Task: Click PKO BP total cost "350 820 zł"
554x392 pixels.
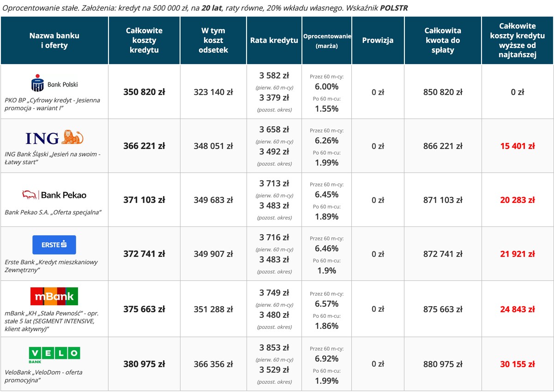Action: tap(144, 92)
